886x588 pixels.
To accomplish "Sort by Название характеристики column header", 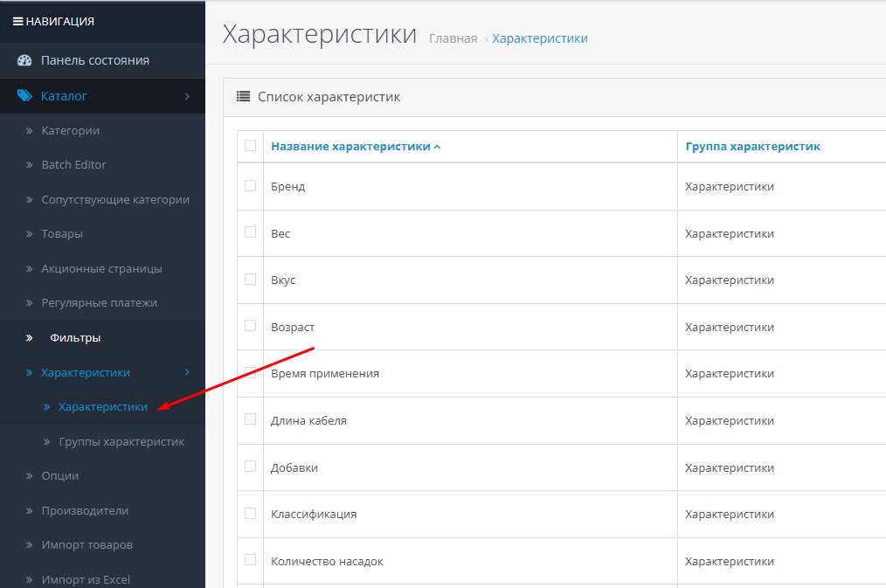I will [x=350, y=147].
